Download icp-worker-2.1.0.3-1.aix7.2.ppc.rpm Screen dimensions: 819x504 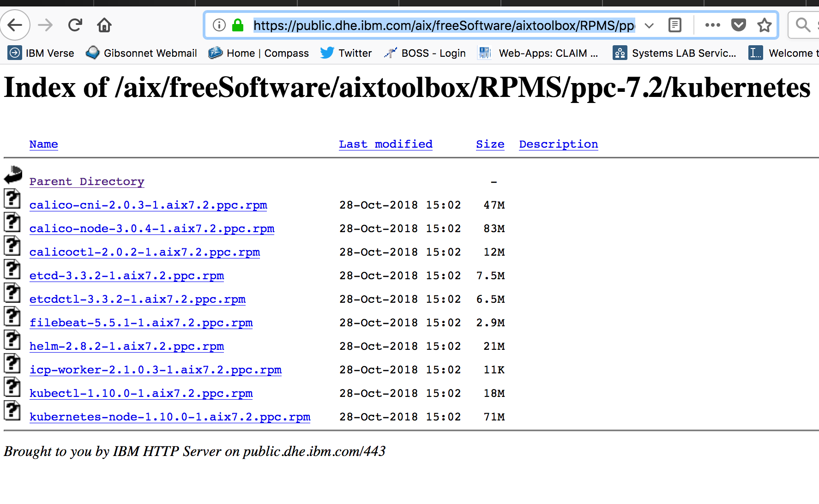[x=156, y=370]
